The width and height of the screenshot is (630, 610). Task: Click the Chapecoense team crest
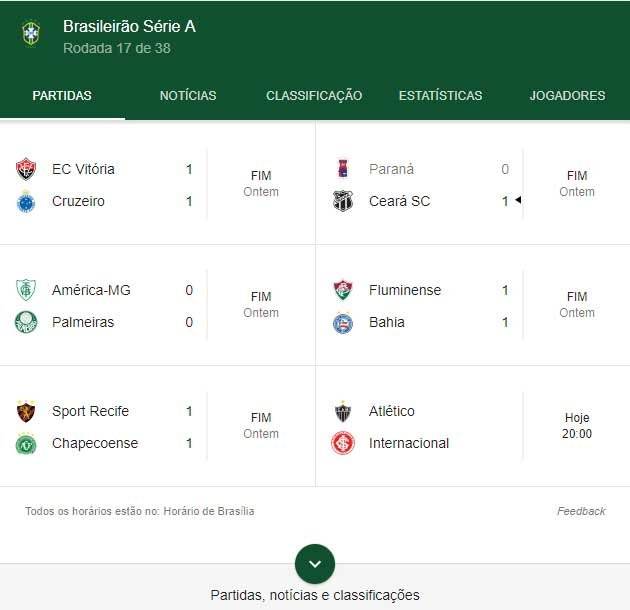(x=26, y=444)
